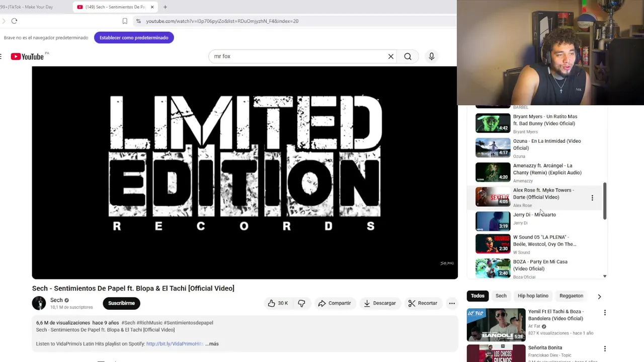The height and width of the screenshot is (362, 644).
Task: Click the Compartir button
Action: 334,303
